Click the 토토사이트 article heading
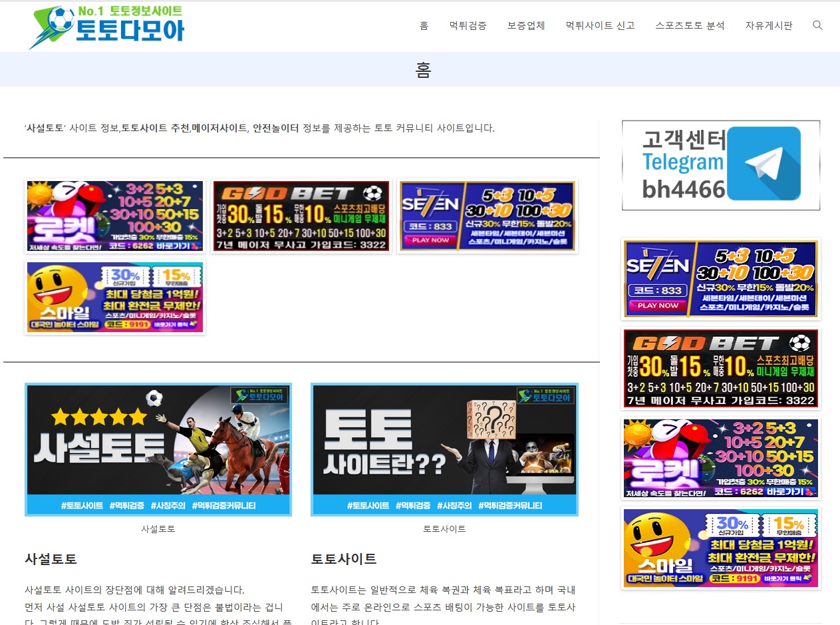This screenshot has height=625, width=840. pos(344,559)
